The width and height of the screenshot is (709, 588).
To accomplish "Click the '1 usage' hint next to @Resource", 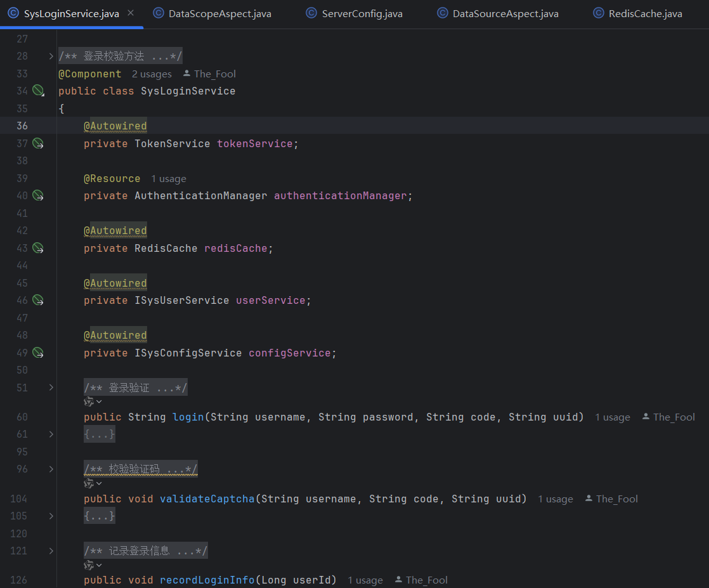I will click(169, 179).
